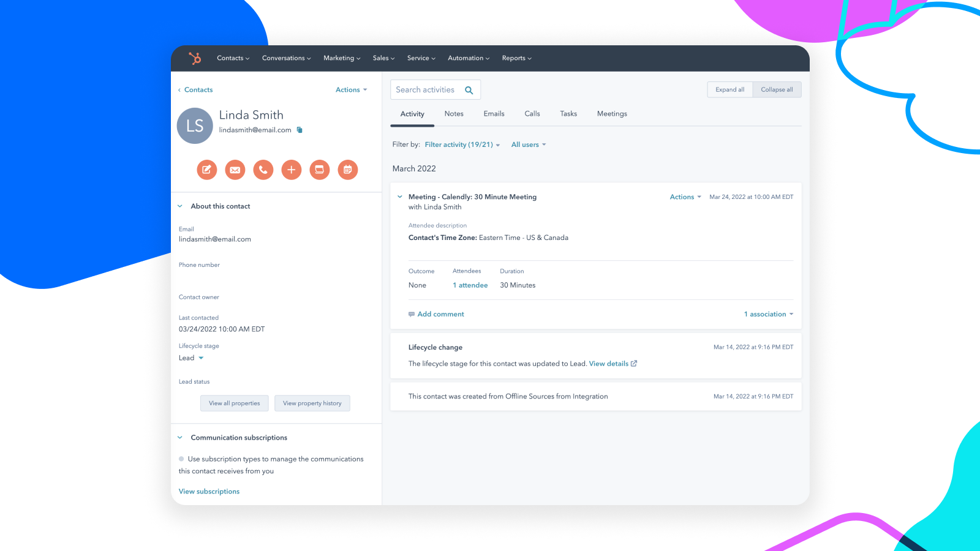Switch to the Meetings tab
The height and width of the screenshot is (551, 980).
click(x=612, y=114)
